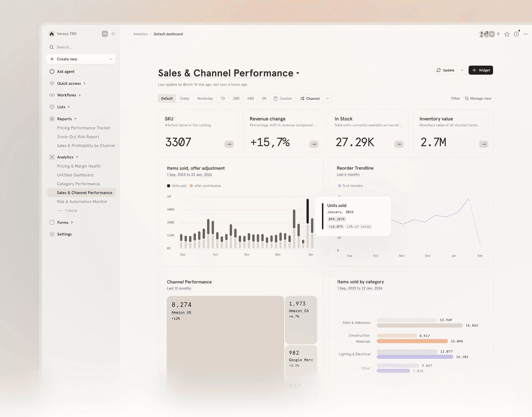Click the Widget button
Viewport: 532px width, 417px height.
[x=480, y=70]
